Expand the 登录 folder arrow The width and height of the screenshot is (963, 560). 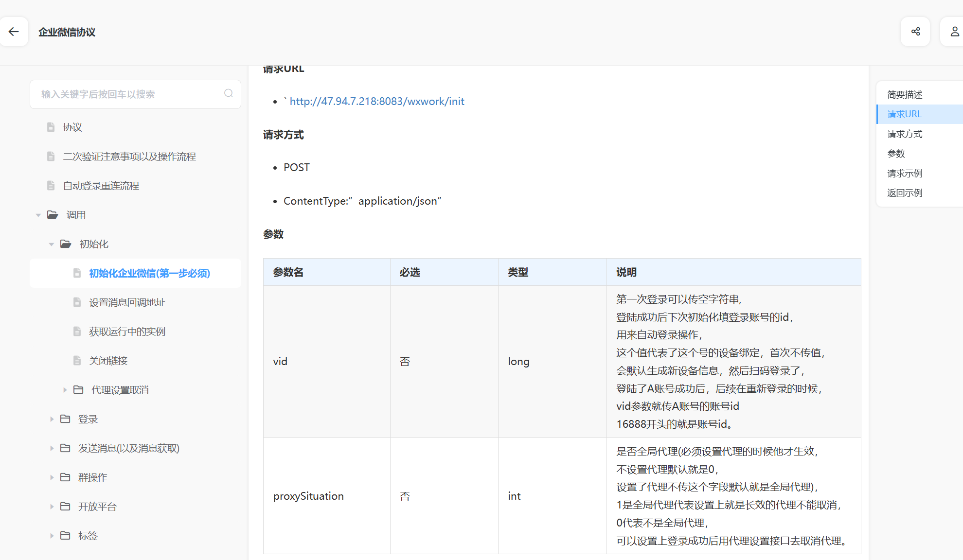(52, 419)
